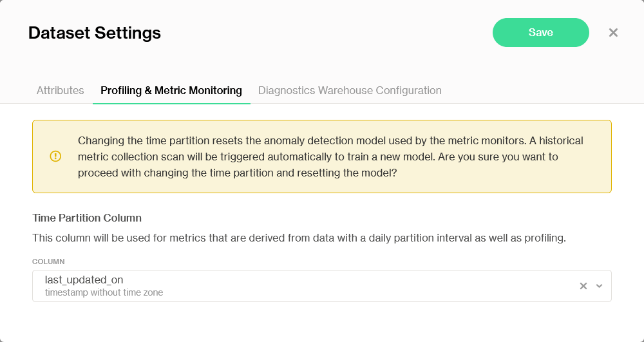Clear the selected column with the X icon

coord(583,286)
